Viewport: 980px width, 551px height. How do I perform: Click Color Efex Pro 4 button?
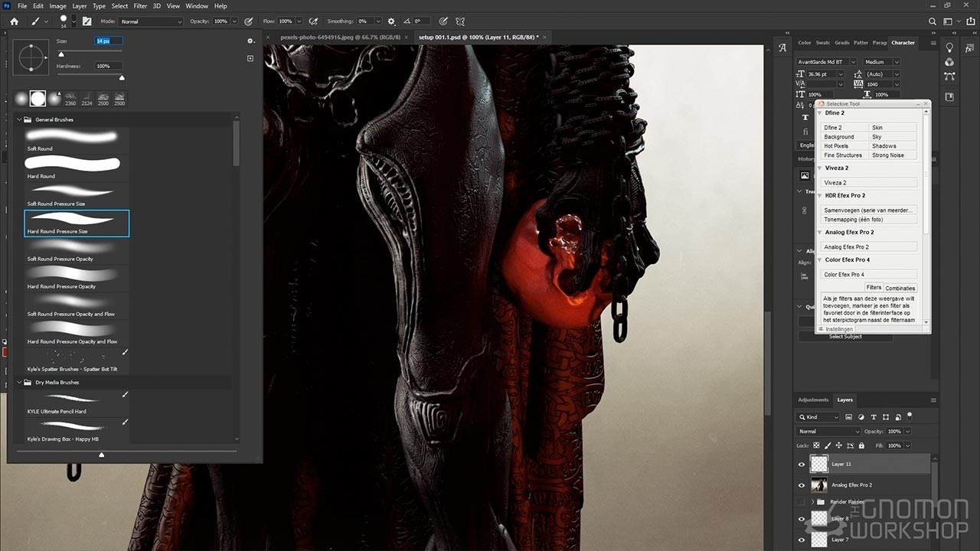(x=869, y=274)
